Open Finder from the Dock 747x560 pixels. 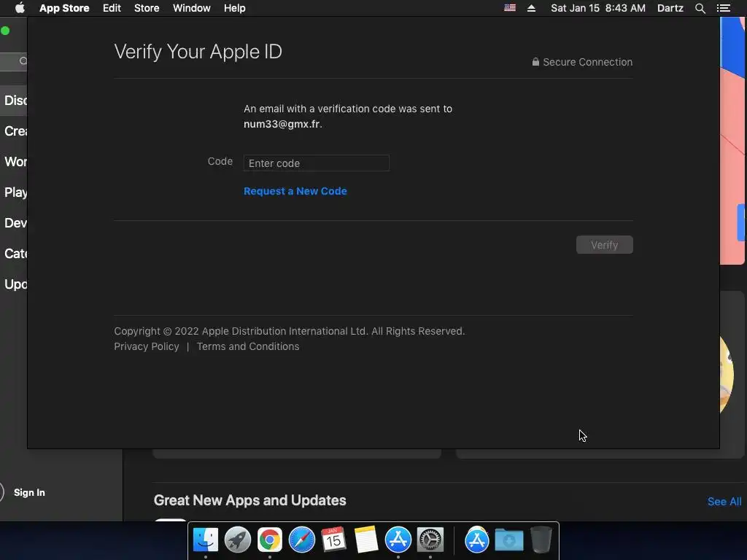coord(205,540)
